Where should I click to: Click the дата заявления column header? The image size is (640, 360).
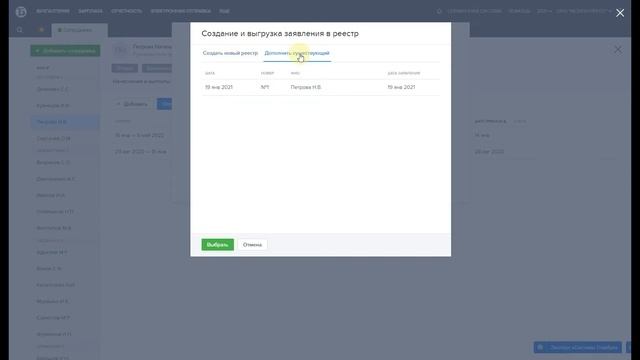404,73
